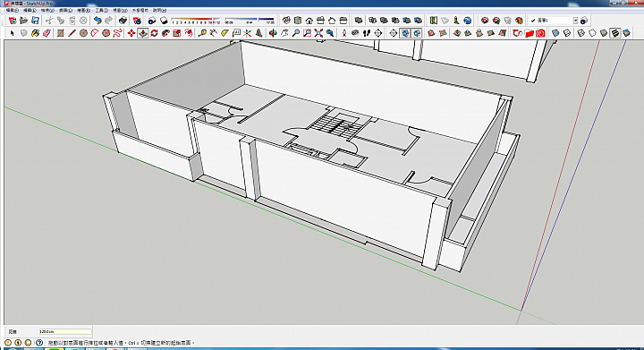Click the Print icon
This screenshot has width=644, height=350.
click(123, 20)
